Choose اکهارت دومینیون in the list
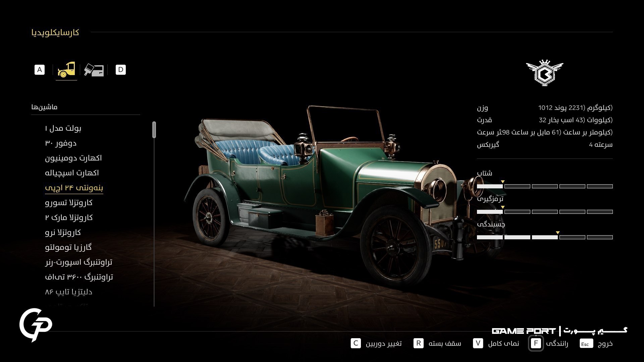Viewport: 644px width, 362px height. pos(73,158)
